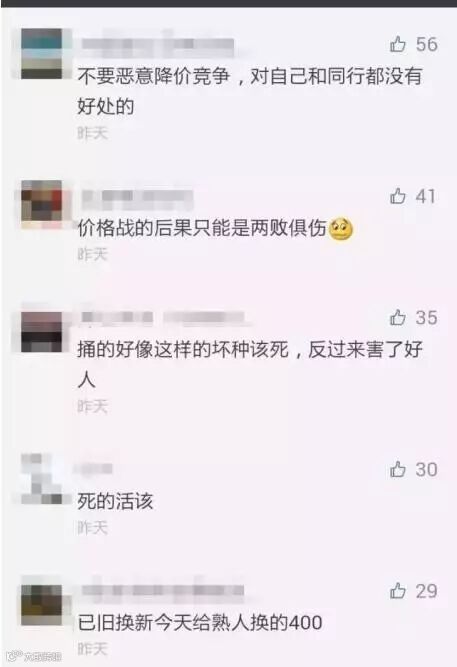Open the fifth commenter's avatar
The width and height of the screenshot is (457, 667).
(42, 605)
